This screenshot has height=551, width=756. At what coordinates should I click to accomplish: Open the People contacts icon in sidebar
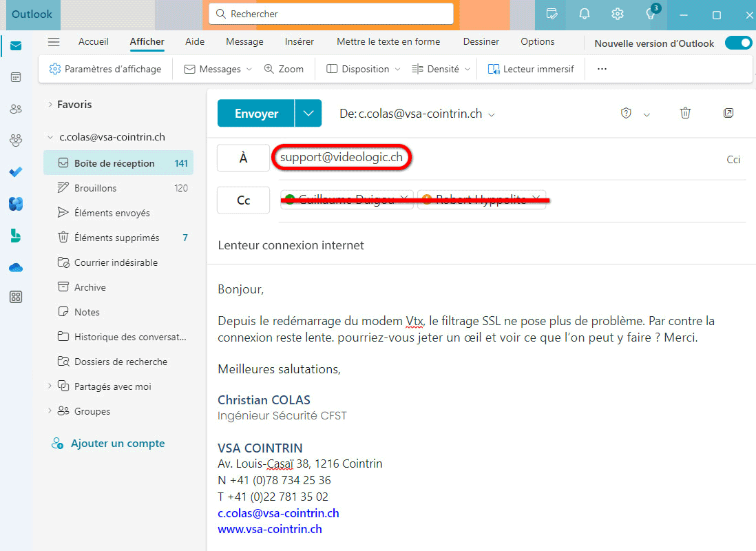click(x=16, y=109)
